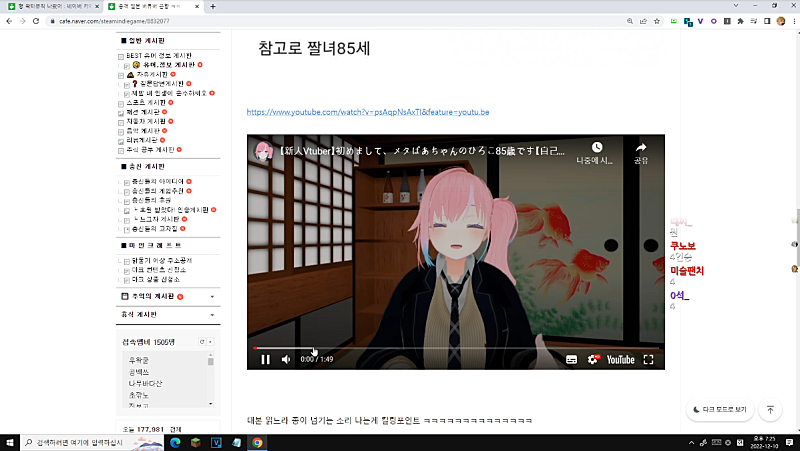Open Chrome tab search chevron
The image size is (800, 451).
point(735,6)
